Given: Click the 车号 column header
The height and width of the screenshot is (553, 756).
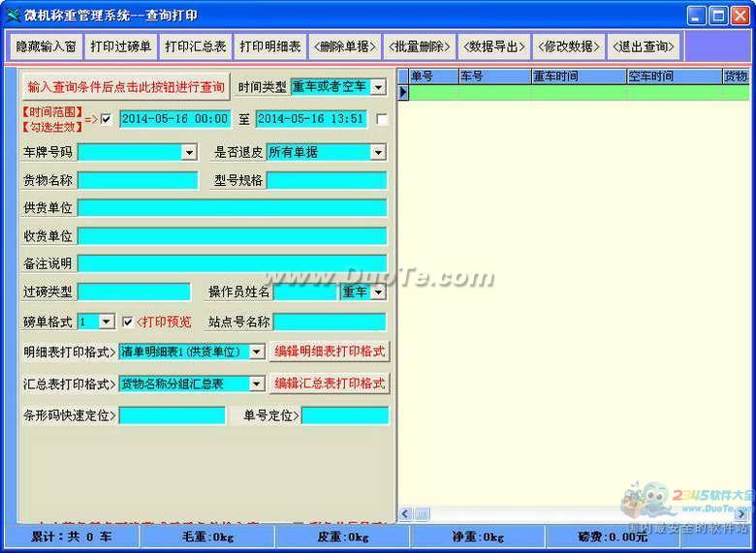Looking at the screenshot, I should click(495, 77).
